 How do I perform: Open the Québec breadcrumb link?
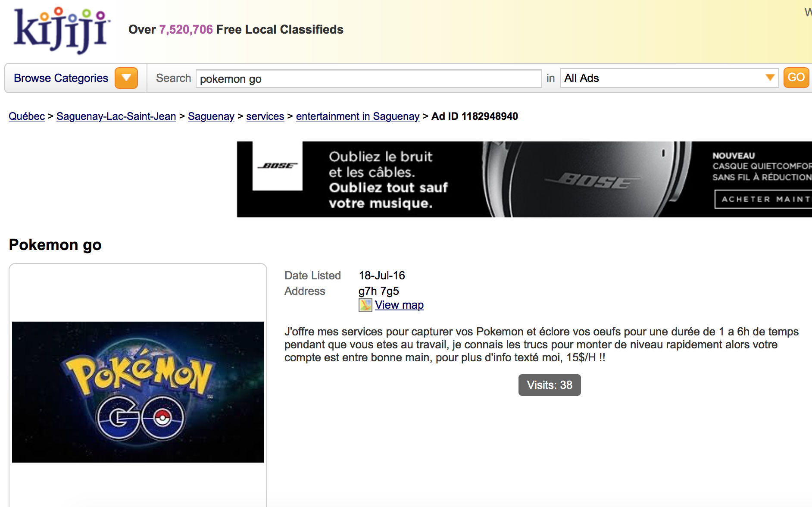click(27, 116)
